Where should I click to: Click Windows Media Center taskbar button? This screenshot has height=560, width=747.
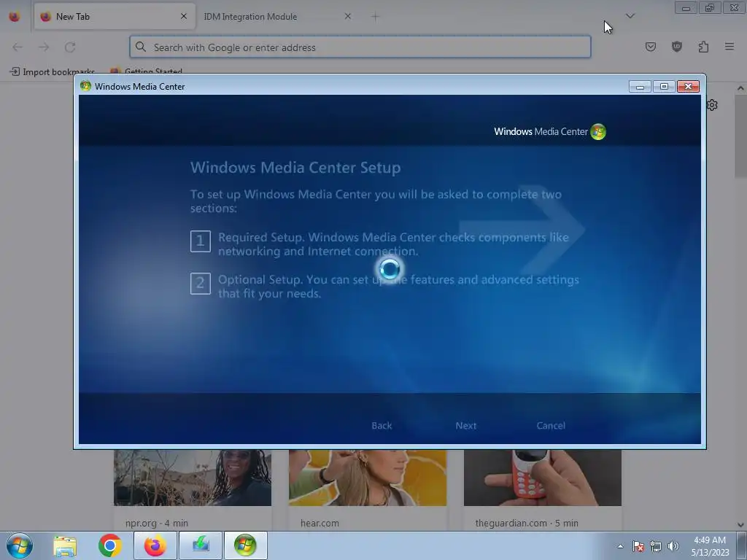click(245, 545)
